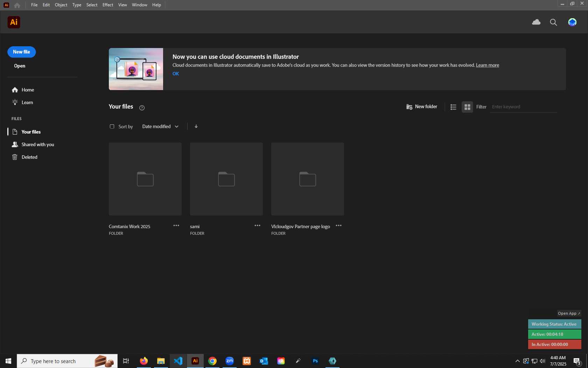The width and height of the screenshot is (588, 368).
Task: Click the New file button
Action: pyautogui.click(x=21, y=52)
